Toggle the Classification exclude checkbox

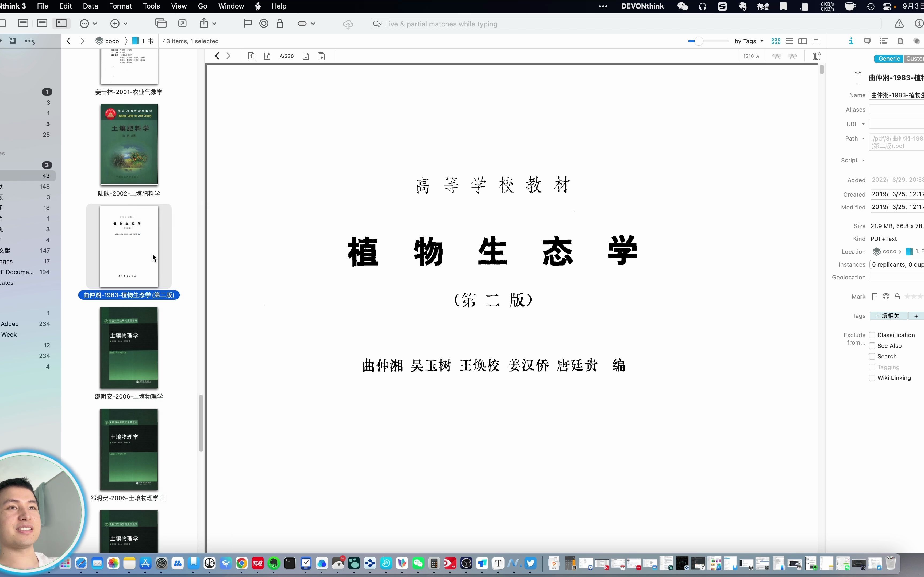(872, 335)
